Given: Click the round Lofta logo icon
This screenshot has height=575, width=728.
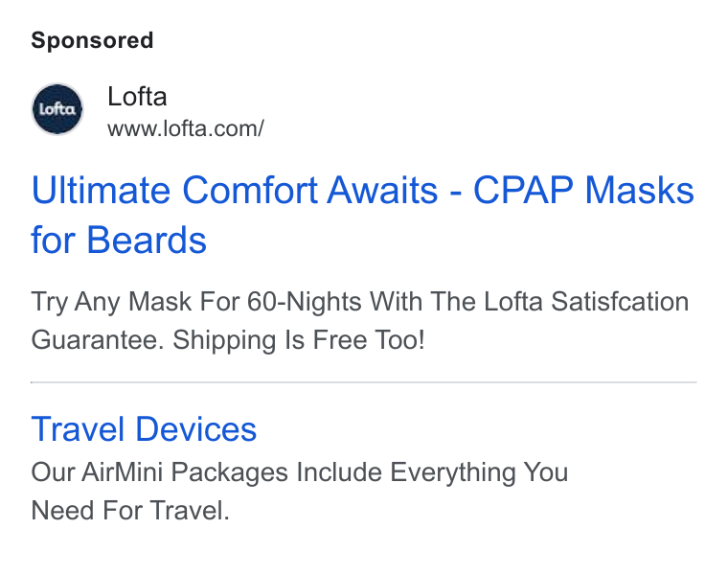Looking at the screenshot, I should 57,109.
